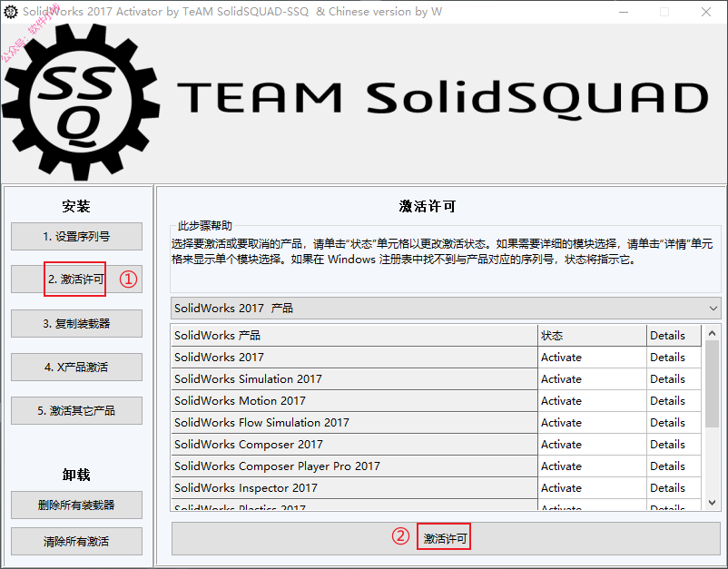Select SolidWorks Flow Simulation 2017 row

click(354, 423)
